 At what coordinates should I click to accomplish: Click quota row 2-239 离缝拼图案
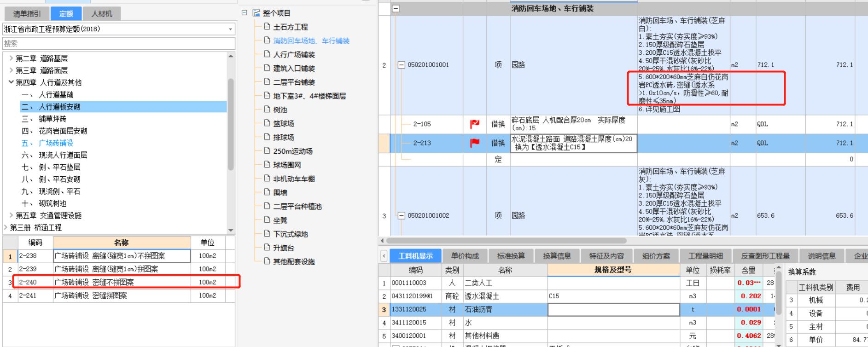click(x=119, y=269)
